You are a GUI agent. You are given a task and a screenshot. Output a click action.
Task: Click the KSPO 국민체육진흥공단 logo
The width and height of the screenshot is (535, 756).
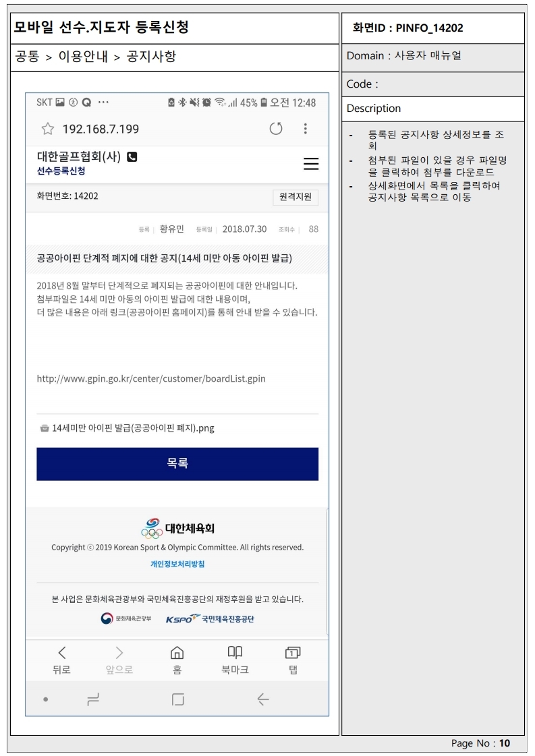click(210, 619)
